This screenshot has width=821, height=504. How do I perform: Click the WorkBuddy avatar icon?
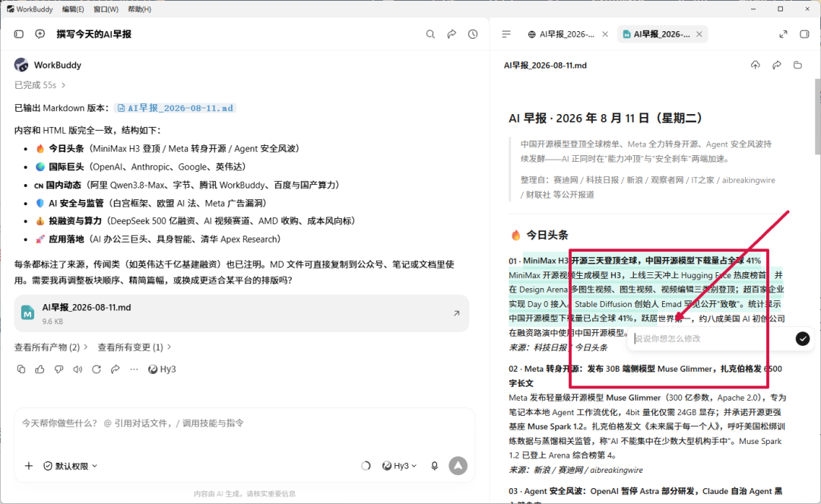(21, 65)
